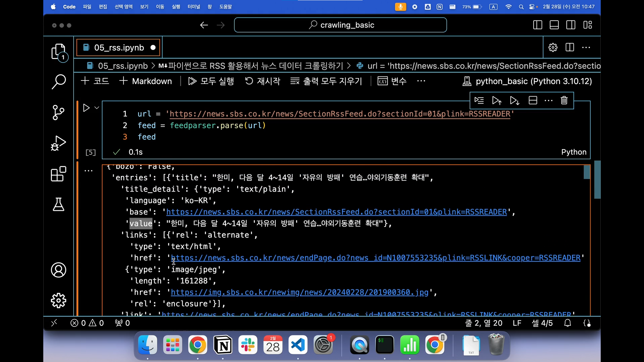Delete the current notebook cell
Viewport: 644px width, 362px height.
564,100
